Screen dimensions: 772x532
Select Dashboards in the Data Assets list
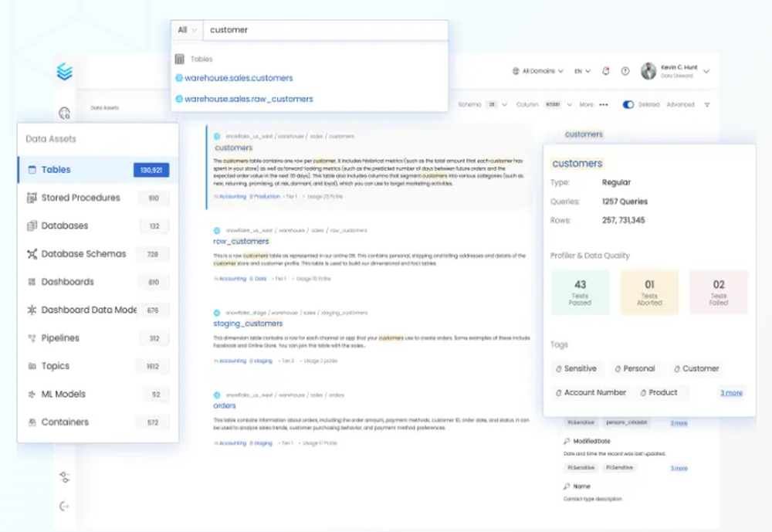(67, 282)
